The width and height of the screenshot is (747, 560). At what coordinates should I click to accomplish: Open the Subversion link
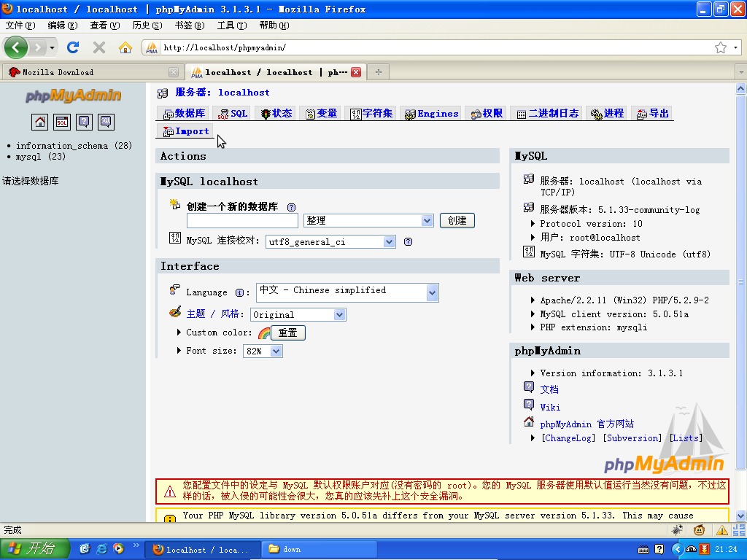click(x=632, y=438)
